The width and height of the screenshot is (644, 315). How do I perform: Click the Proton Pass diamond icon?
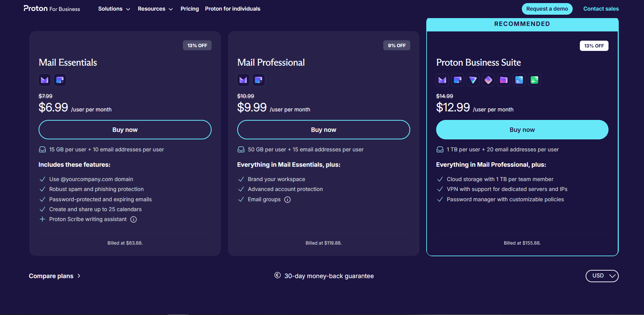[x=488, y=80]
